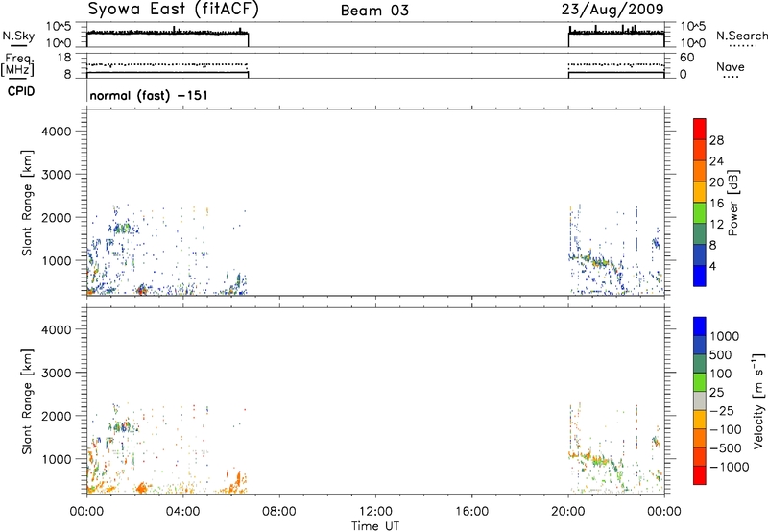Viewport: 768px width, 532px height.
Task: Click the "16" power colorbar label
Action: pyautogui.click(x=716, y=204)
